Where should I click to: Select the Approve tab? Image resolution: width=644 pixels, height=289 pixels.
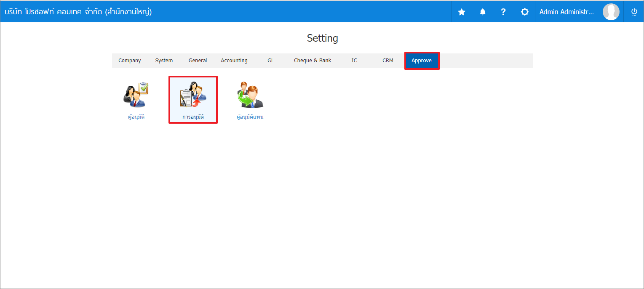pyautogui.click(x=422, y=61)
